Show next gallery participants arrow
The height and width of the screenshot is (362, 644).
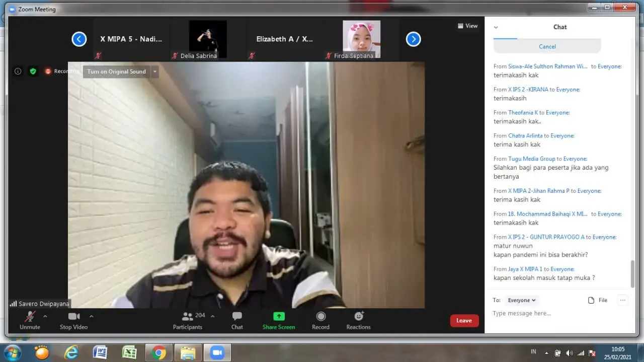413,39
